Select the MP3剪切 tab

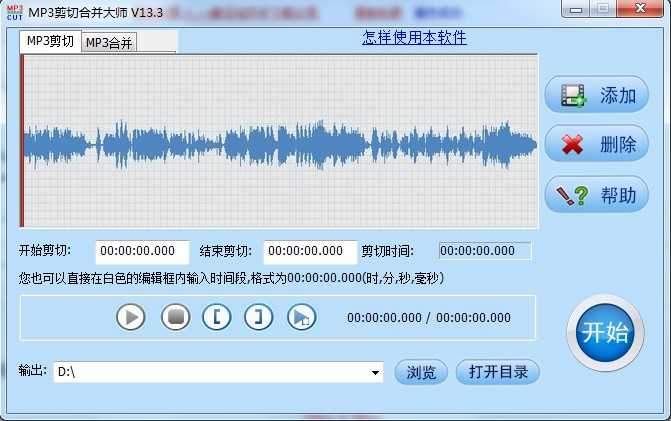pyautogui.click(x=50, y=41)
